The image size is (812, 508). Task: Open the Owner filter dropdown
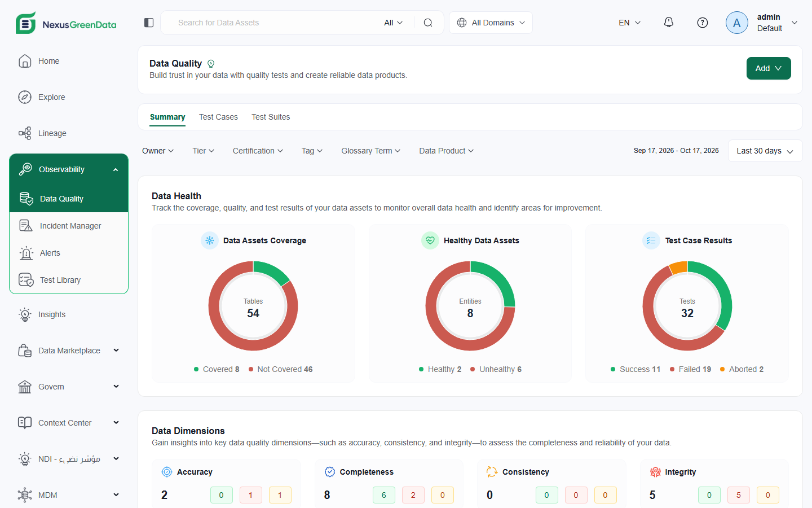(158, 151)
